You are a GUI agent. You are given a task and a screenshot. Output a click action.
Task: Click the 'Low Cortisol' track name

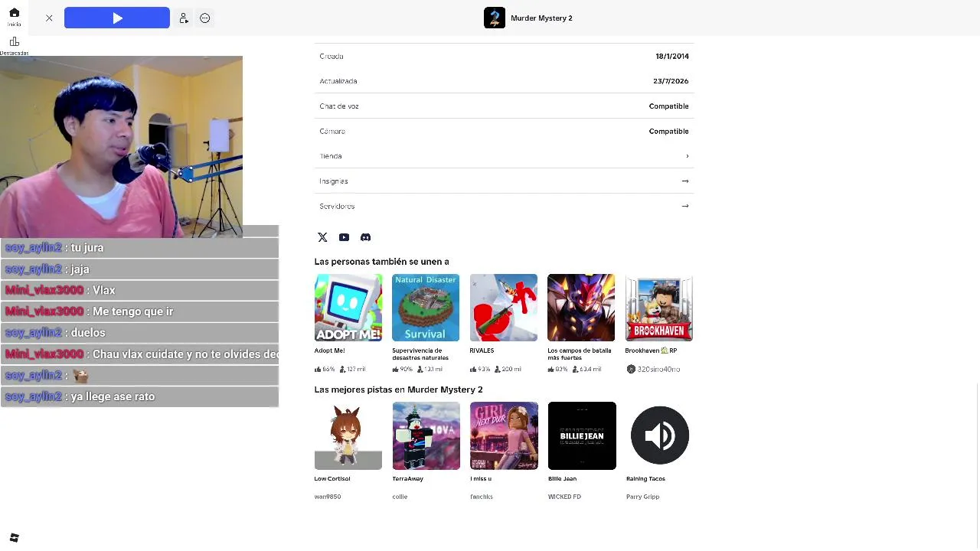pyautogui.click(x=332, y=478)
